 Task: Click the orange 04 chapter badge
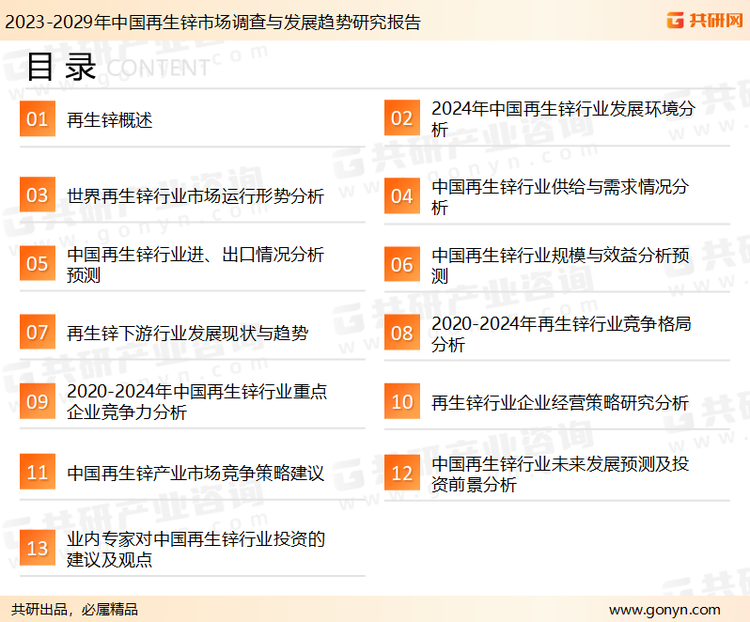coord(402,196)
